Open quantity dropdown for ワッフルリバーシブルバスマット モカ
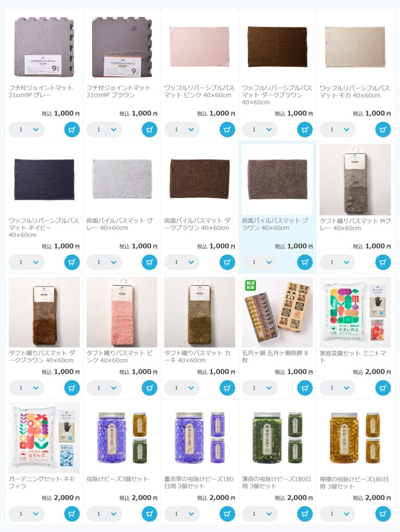The height and width of the screenshot is (532, 400). 338,129
